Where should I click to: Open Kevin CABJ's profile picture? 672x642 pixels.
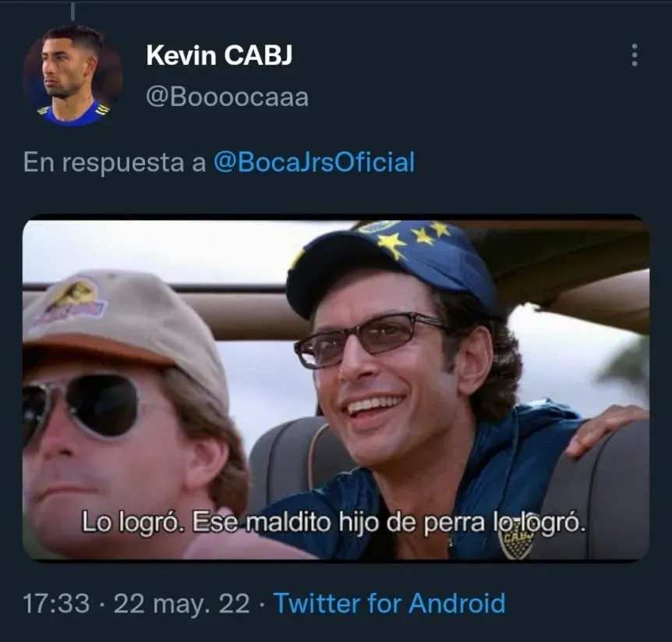pos(73,75)
